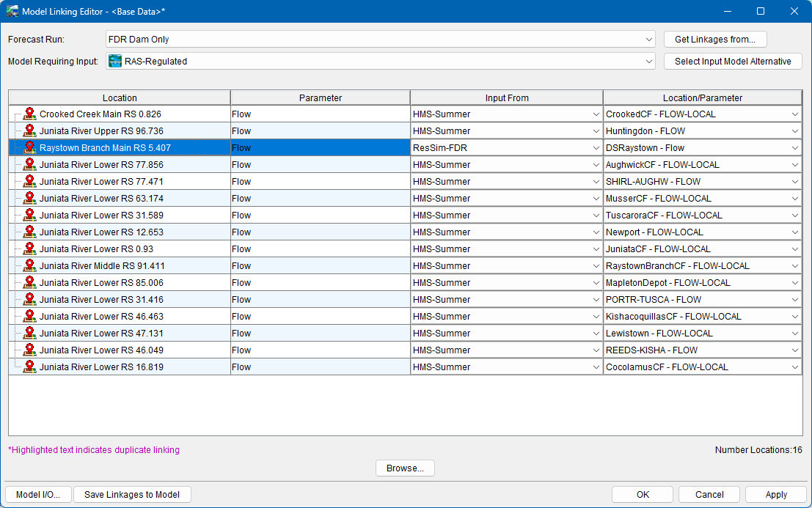Screen dimensions: 812x508
Task: Click the location icon for Juniata River Lower RS 16.819
Action: click(x=29, y=367)
